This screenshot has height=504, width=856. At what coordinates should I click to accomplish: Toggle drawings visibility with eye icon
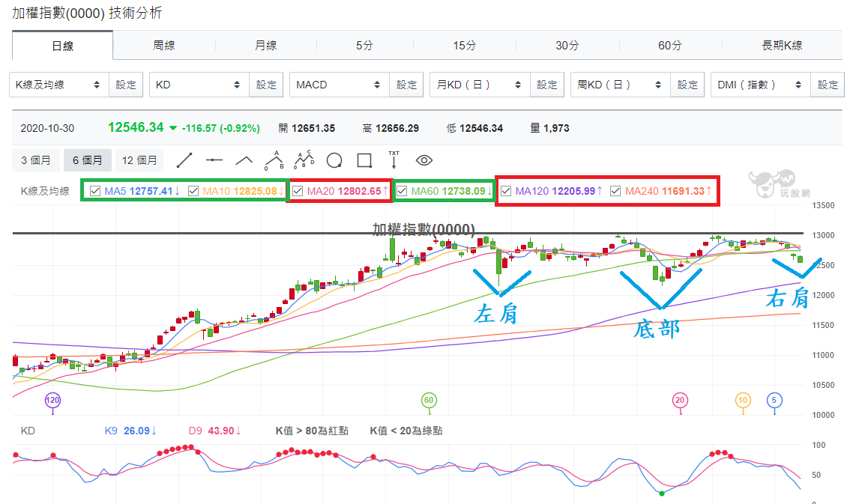[424, 160]
